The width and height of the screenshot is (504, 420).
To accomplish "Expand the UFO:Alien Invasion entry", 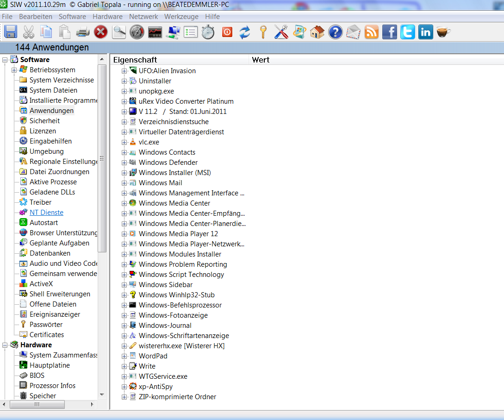I will 124,71.
